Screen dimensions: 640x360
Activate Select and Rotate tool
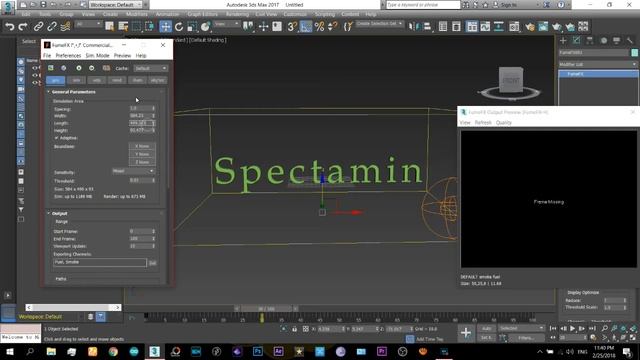179,27
